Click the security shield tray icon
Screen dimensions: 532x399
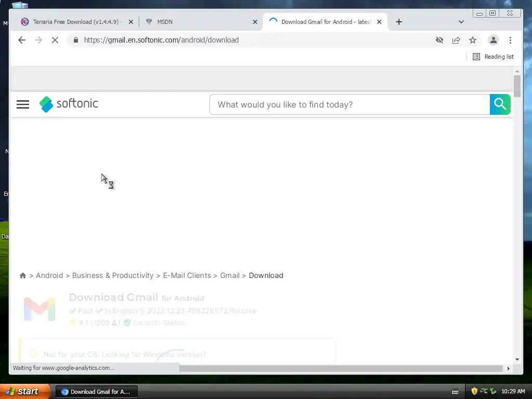(474, 391)
